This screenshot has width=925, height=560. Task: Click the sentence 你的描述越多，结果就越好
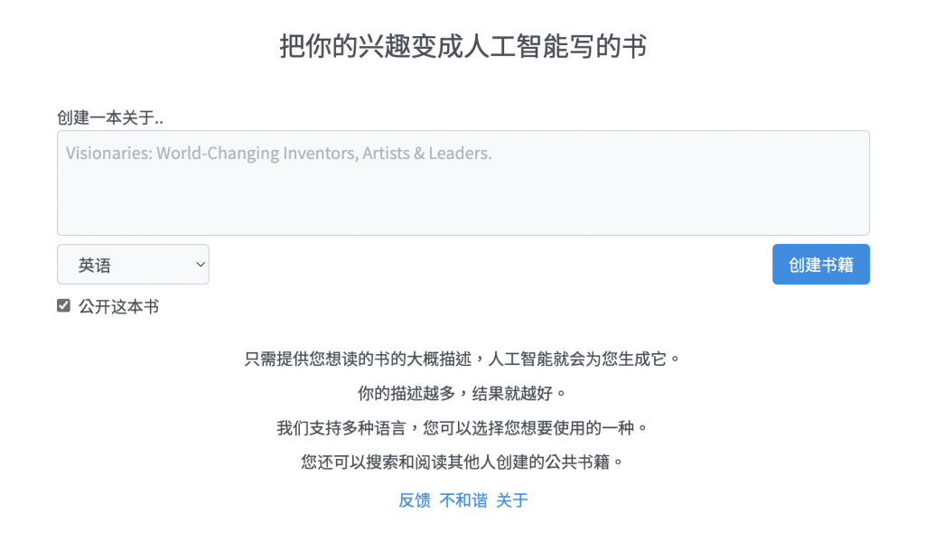(463, 393)
